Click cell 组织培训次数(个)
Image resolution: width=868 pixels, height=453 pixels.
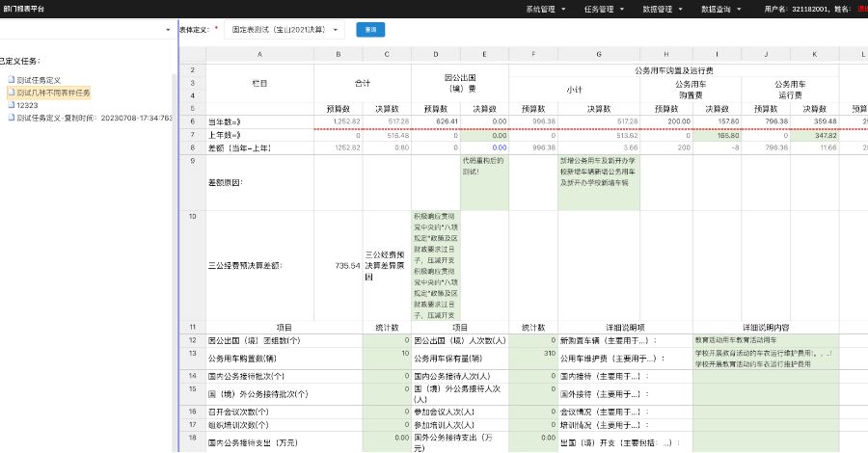pos(284,425)
